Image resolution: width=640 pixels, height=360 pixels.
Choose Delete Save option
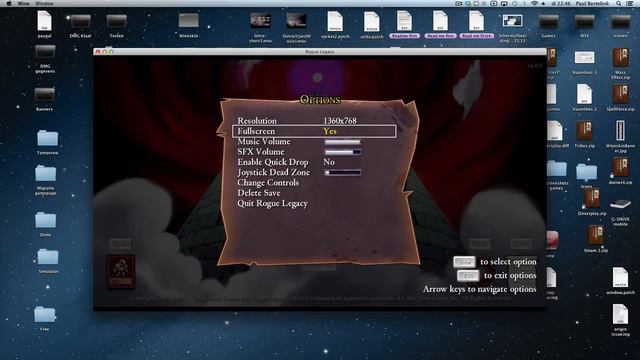(259, 193)
